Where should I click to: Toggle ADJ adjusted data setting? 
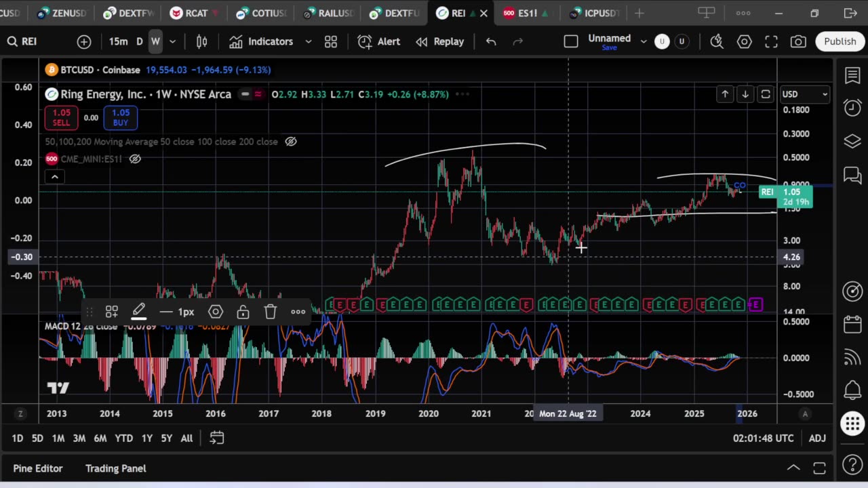pos(817,439)
